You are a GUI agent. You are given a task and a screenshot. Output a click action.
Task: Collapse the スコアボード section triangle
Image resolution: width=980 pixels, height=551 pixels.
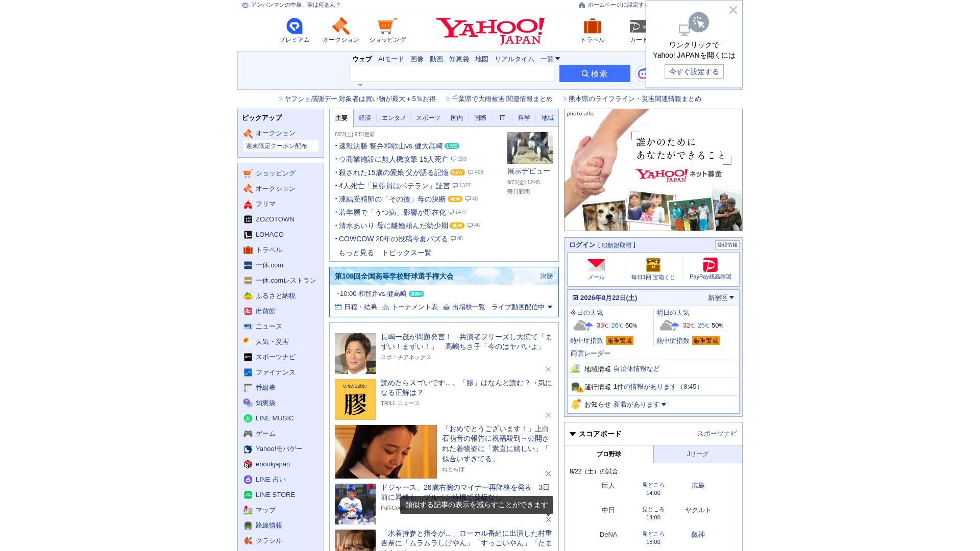(573, 434)
